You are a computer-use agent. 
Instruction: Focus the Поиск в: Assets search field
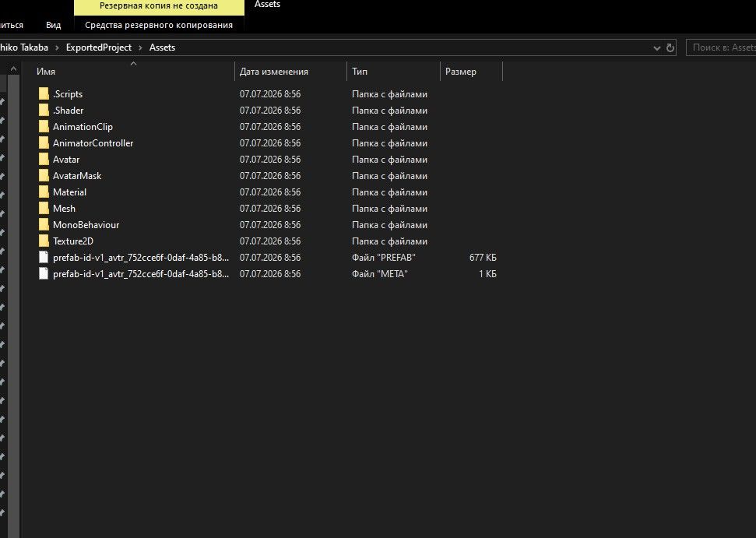pos(721,47)
